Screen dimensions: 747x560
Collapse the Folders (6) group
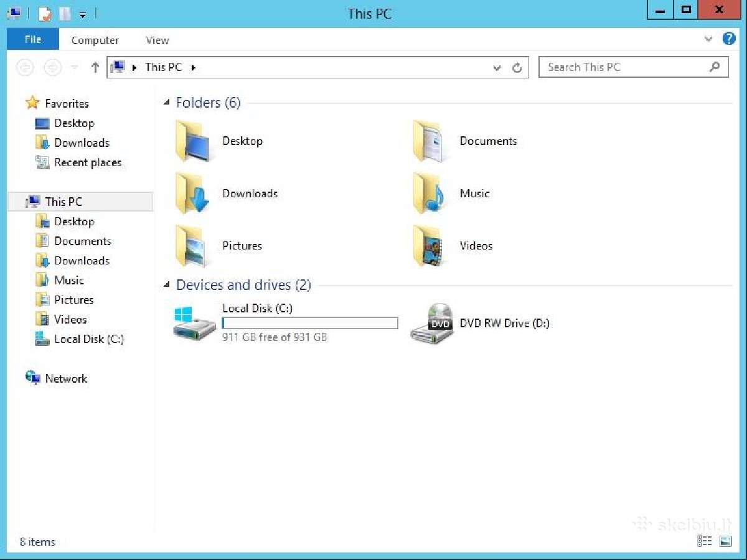point(167,103)
